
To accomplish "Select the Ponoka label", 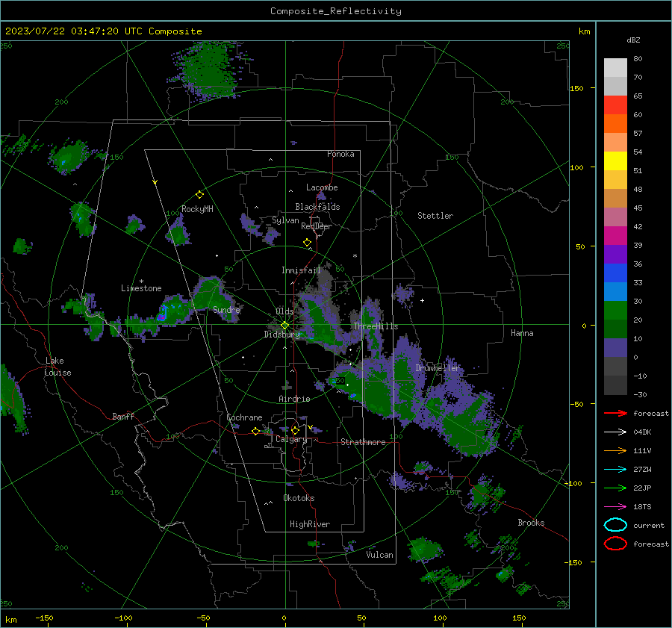I will tap(340, 155).
